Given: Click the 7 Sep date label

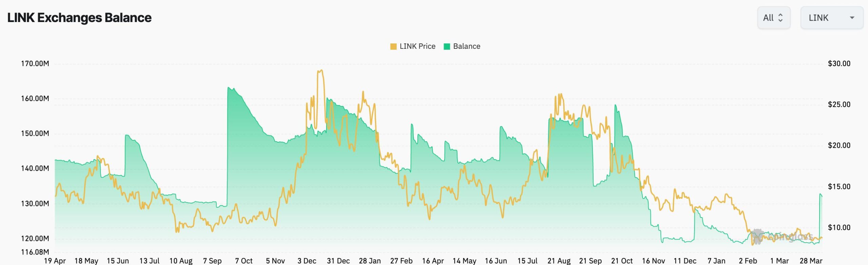Looking at the screenshot, I should (x=212, y=261).
